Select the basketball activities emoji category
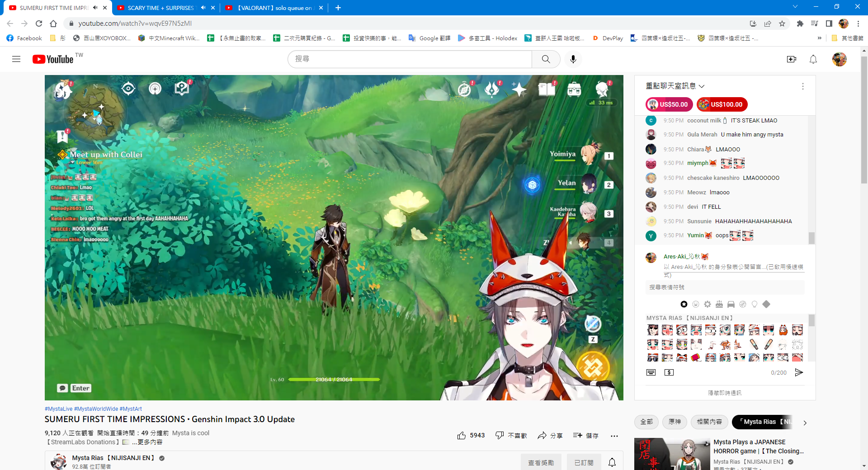The image size is (868, 470). click(743, 304)
